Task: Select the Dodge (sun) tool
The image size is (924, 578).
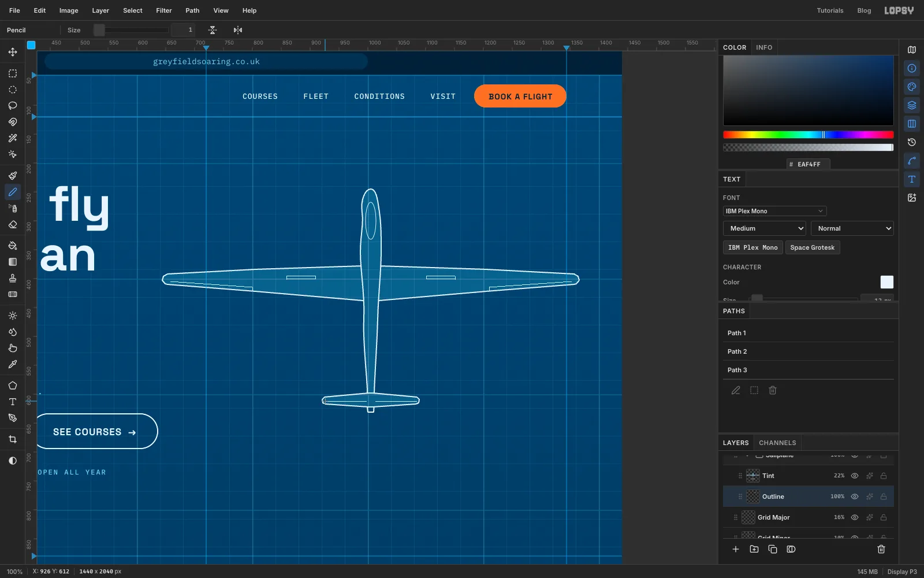Action: pyautogui.click(x=12, y=316)
